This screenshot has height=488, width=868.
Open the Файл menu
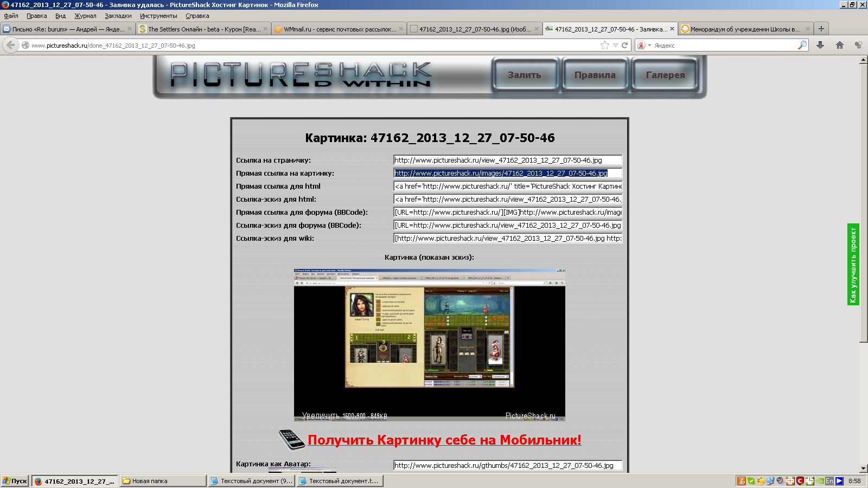tap(11, 16)
